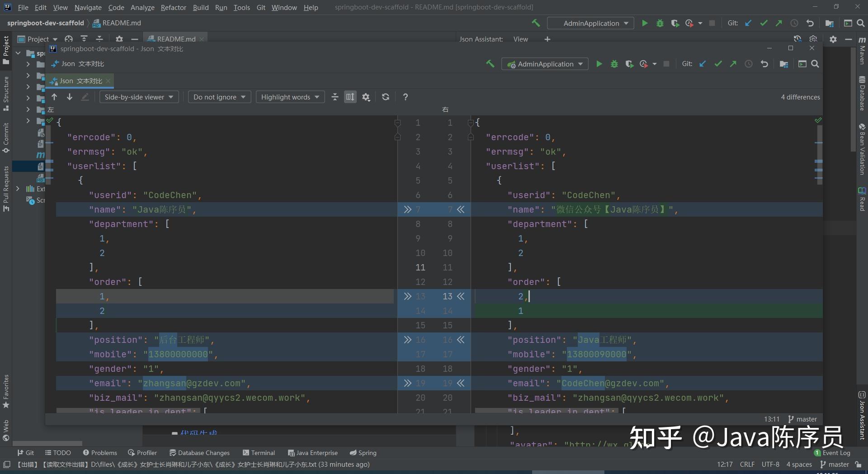Swap diff sides with the refresh icon
The image size is (868, 474).
(385, 96)
